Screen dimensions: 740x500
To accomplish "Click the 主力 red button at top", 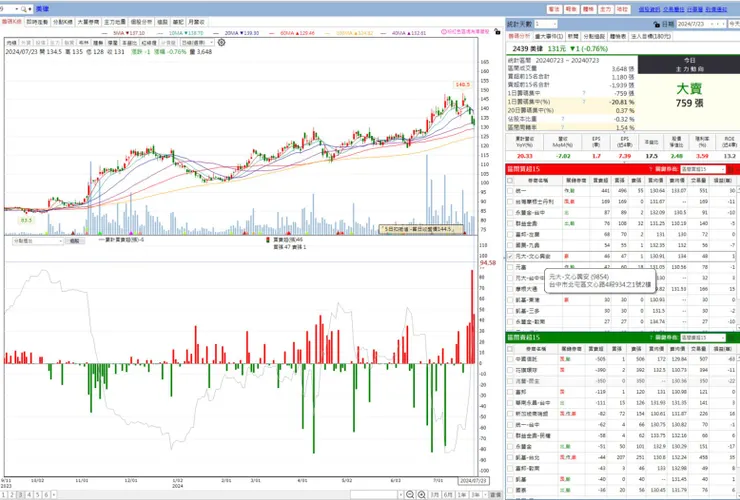I will point(605,9).
